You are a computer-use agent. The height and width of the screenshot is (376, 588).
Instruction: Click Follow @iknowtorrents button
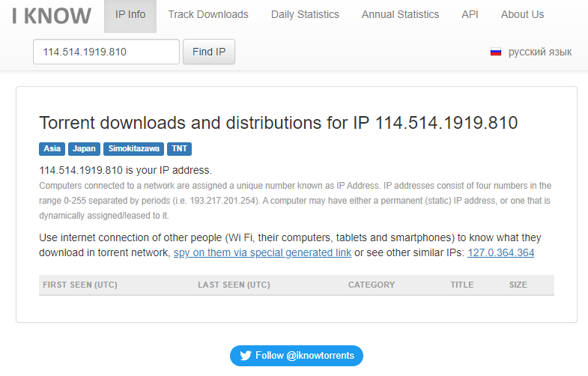(297, 355)
